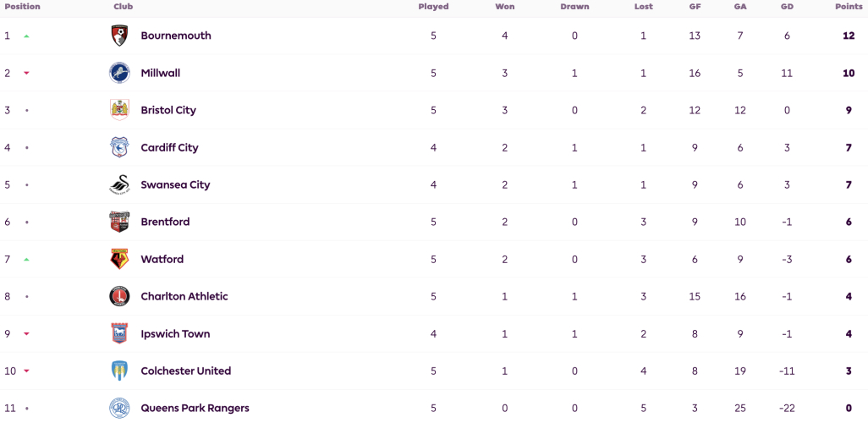868x423 pixels.
Task: Click the Watford yellow crest
Action: pyautogui.click(x=119, y=259)
